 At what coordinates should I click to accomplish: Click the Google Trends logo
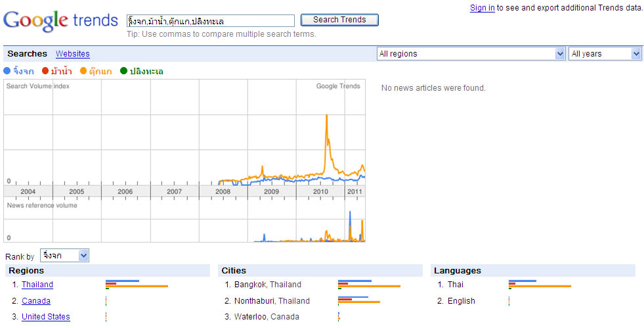(60, 21)
